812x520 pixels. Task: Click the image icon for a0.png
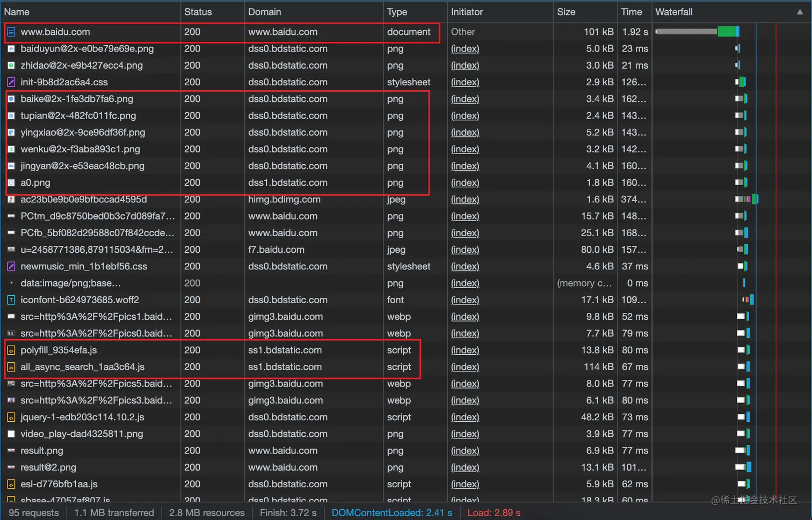(11, 182)
